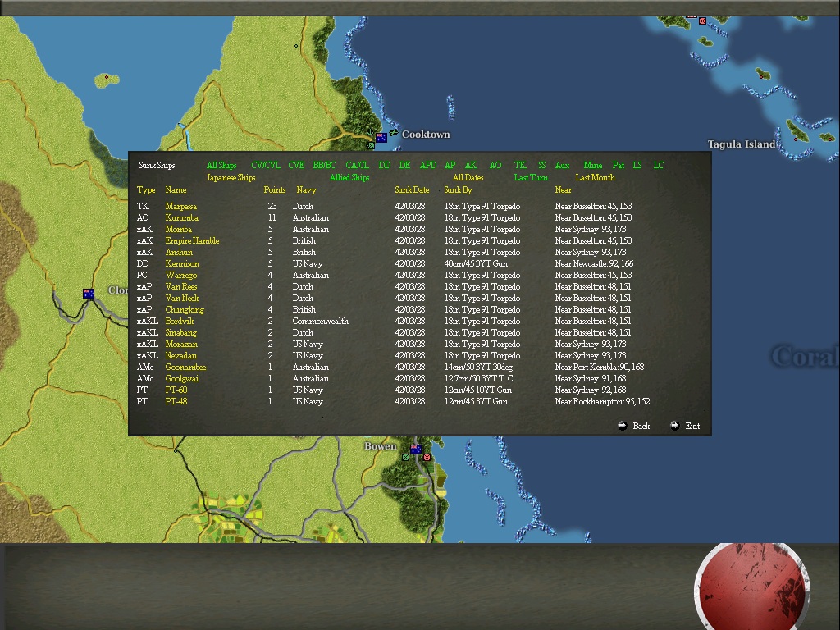The image size is (840, 630).
Task: Select the Pat ship filter
Action: coord(619,165)
